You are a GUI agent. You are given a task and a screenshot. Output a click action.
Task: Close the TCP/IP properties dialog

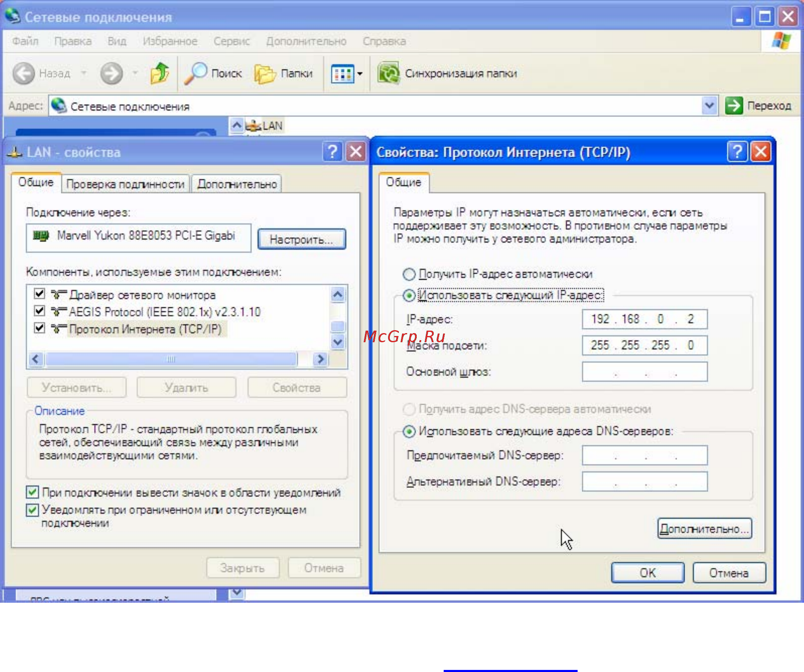(x=761, y=152)
